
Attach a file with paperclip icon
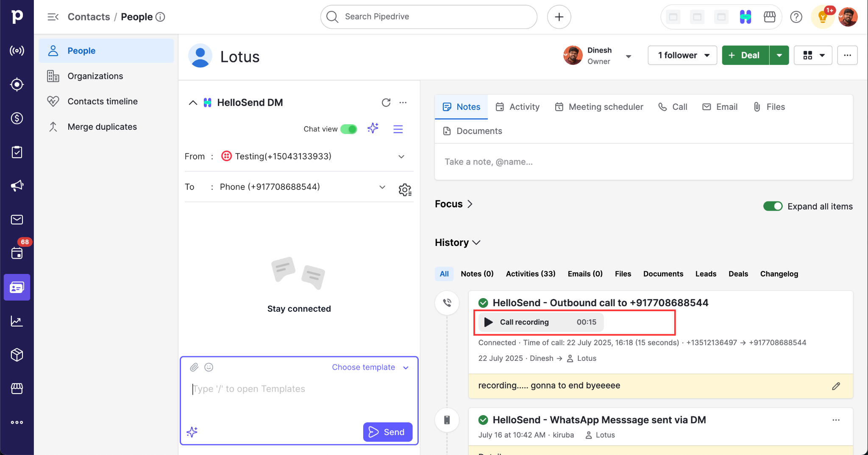click(x=194, y=367)
